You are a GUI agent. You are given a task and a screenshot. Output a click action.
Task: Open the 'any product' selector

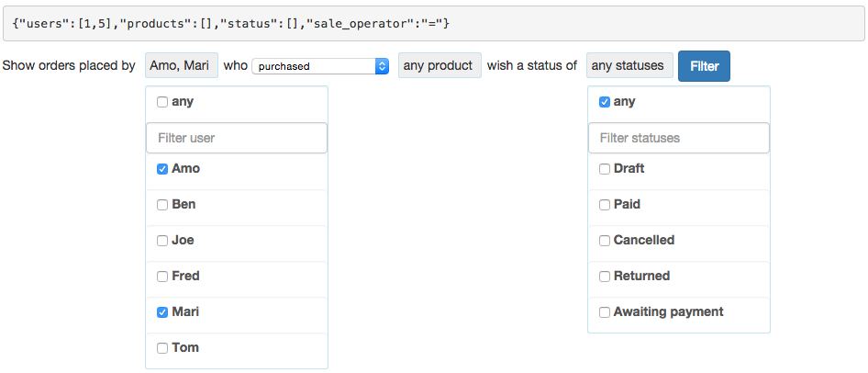[x=440, y=65]
